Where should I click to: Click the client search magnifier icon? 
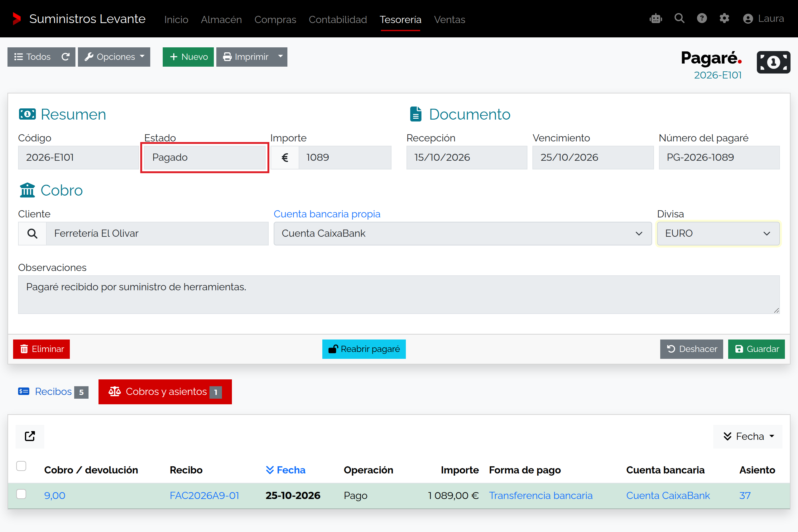32,233
